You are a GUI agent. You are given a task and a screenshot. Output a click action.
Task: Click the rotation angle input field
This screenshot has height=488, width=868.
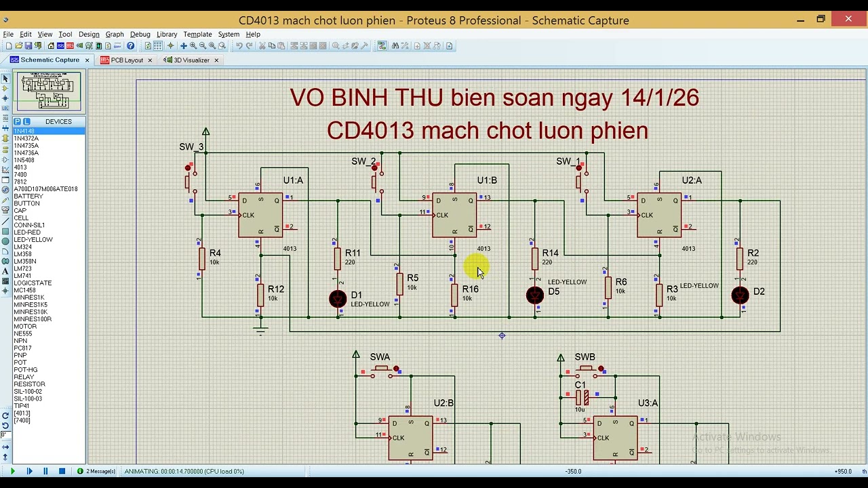tap(5, 435)
